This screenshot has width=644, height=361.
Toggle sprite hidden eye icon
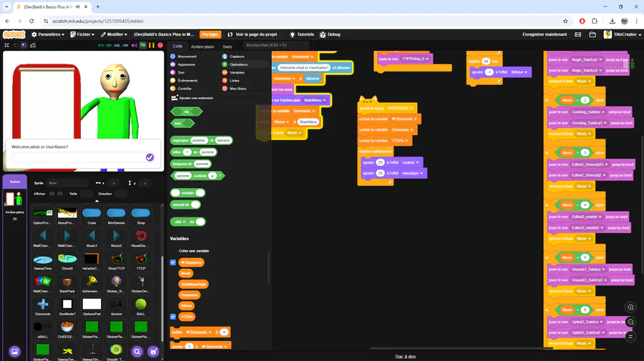(x=60, y=194)
